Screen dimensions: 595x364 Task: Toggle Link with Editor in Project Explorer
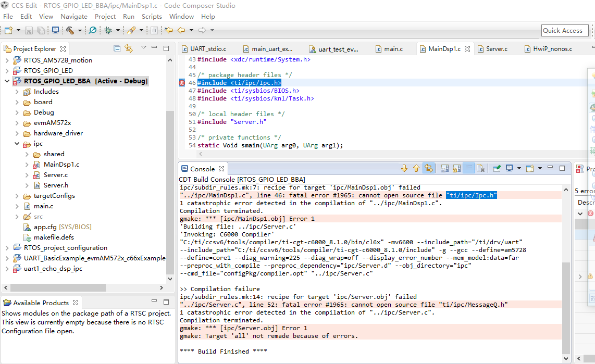pyautogui.click(x=129, y=48)
